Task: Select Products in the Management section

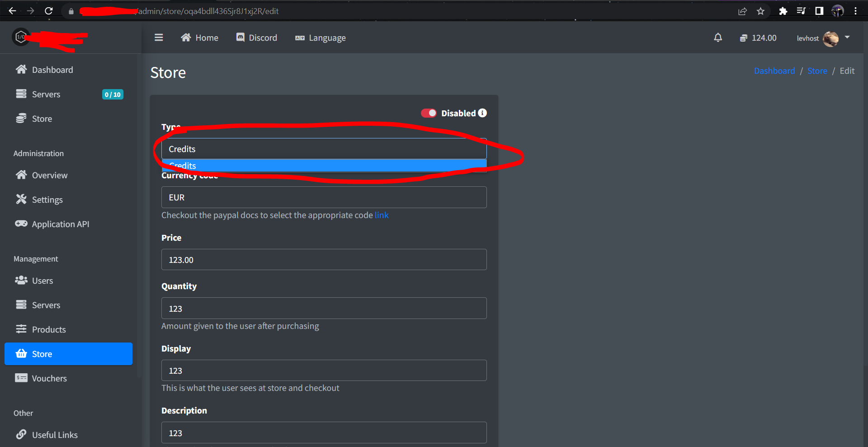Action: tap(49, 329)
